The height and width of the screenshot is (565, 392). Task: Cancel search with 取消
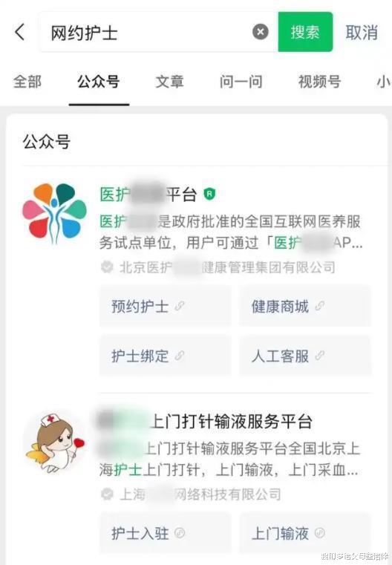coord(362,33)
